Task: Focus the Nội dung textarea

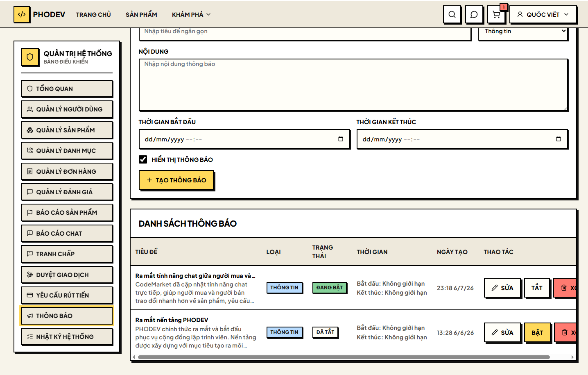Action: click(353, 85)
